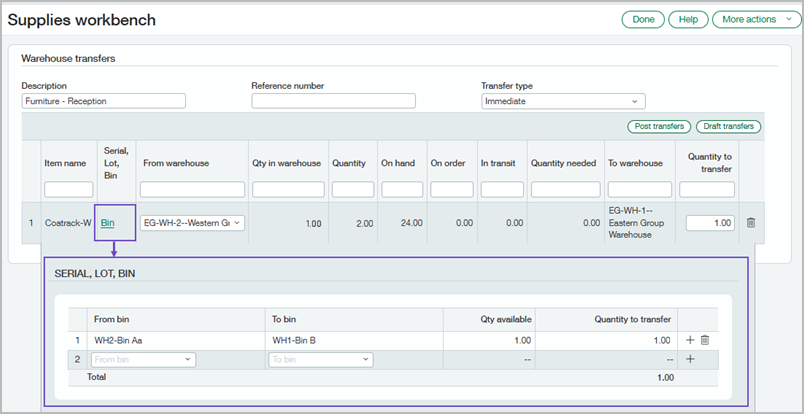The height and width of the screenshot is (414, 804).
Task: Expand the Transfer type dropdown
Action: point(563,101)
